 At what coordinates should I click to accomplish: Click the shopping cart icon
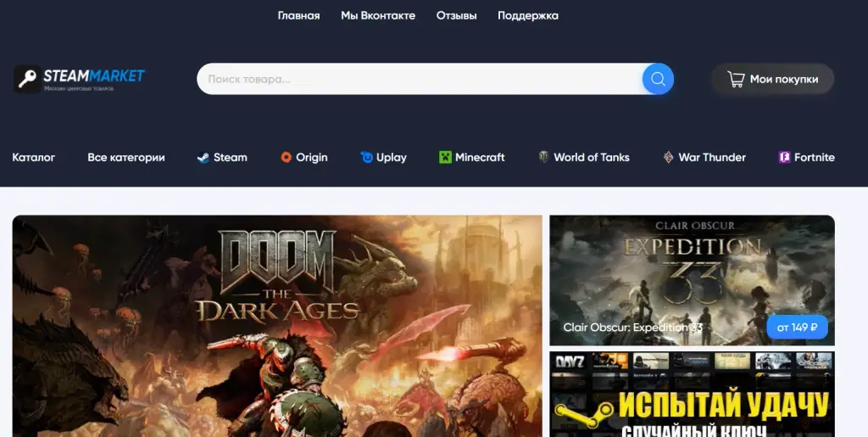click(736, 79)
